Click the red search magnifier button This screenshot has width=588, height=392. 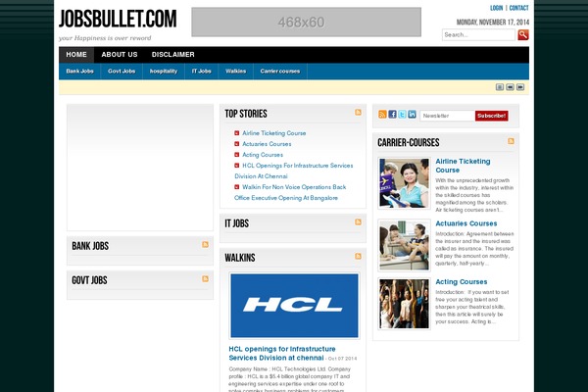click(x=523, y=35)
